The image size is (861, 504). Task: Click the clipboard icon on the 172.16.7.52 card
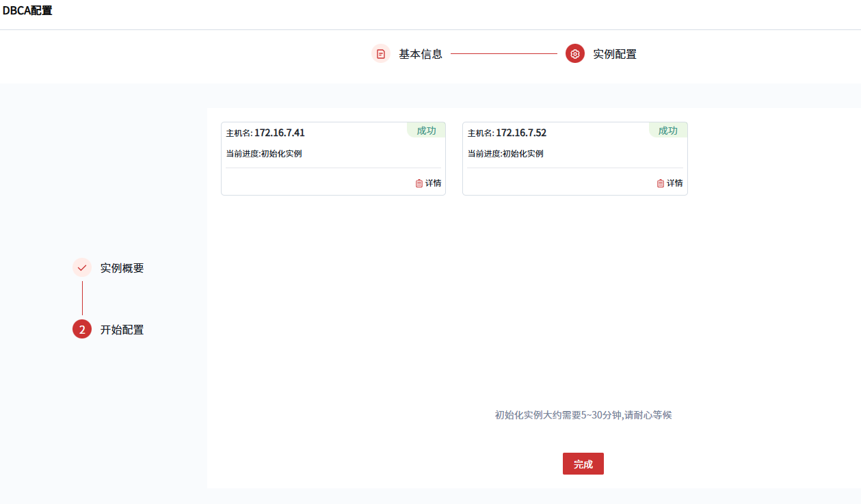pyautogui.click(x=661, y=183)
